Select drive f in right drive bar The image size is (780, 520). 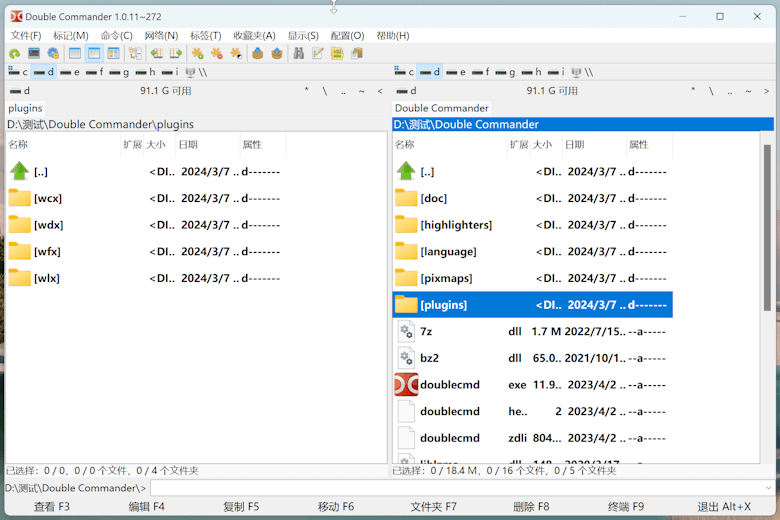point(482,72)
